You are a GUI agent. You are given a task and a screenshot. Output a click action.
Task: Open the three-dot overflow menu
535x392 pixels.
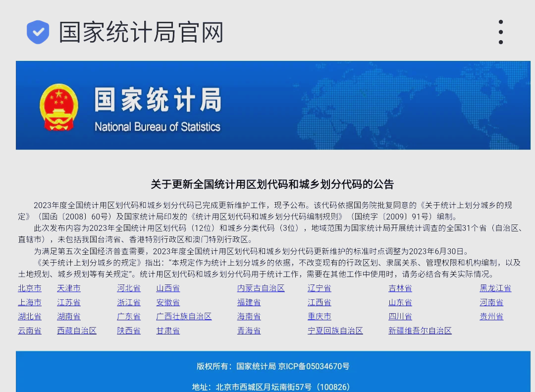click(500, 32)
